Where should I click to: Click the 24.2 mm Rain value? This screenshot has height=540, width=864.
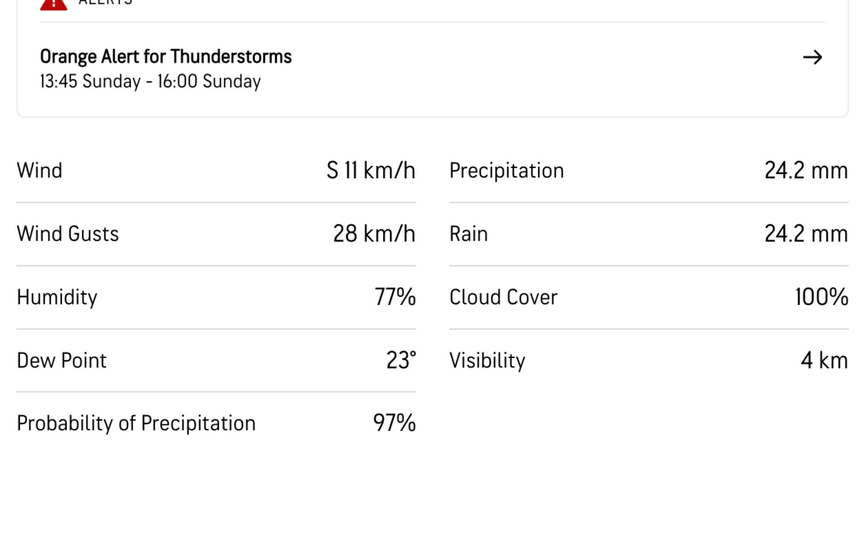pyautogui.click(x=806, y=234)
